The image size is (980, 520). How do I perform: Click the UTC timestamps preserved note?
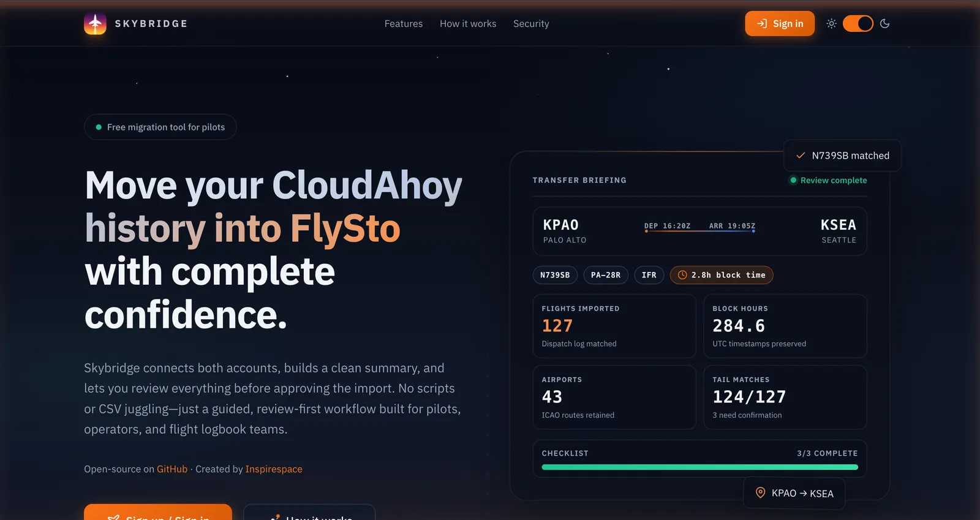pyautogui.click(x=759, y=344)
